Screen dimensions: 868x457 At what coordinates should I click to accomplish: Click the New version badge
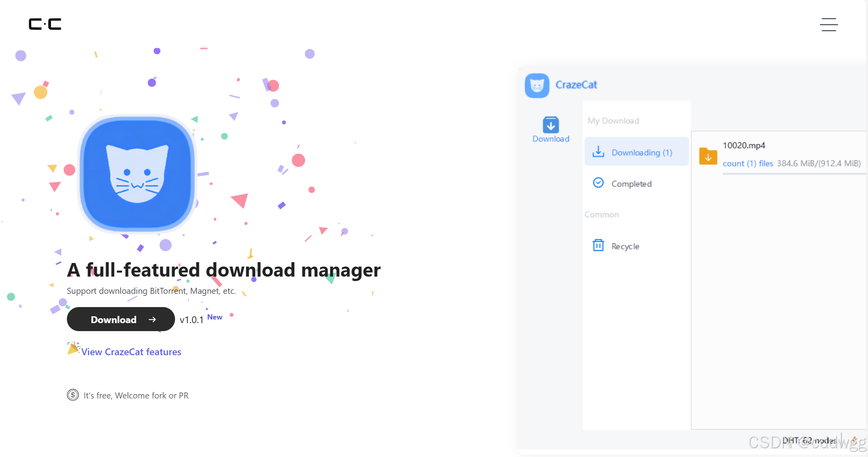pos(215,317)
